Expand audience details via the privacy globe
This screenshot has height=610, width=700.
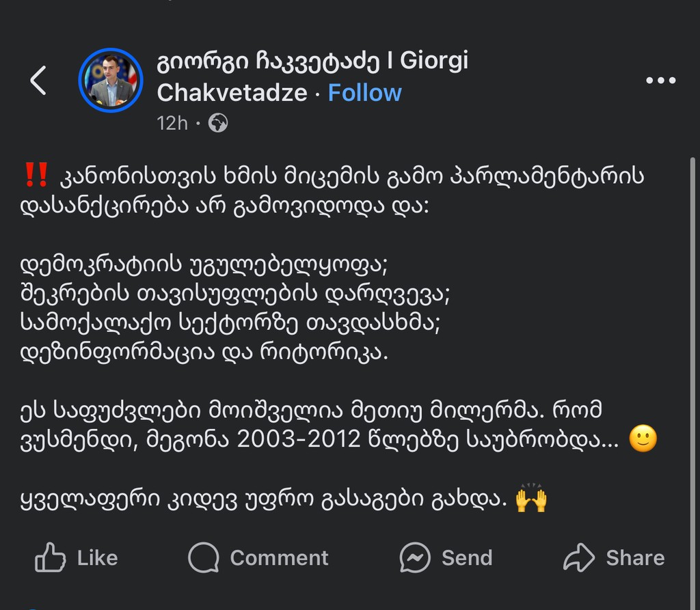point(219,124)
